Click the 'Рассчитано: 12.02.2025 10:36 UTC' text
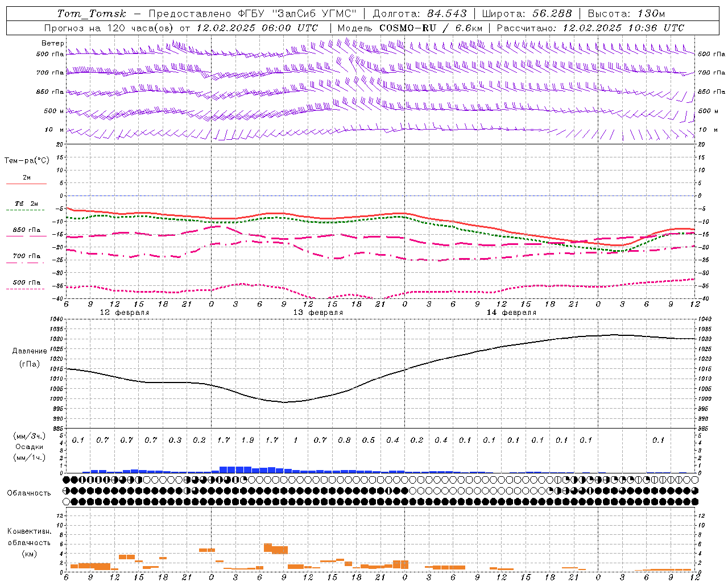Image resolution: width=728 pixels, height=582 pixels. click(x=590, y=28)
